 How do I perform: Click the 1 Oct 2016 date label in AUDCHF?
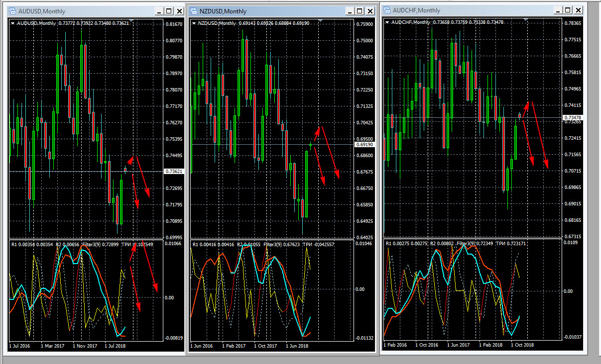[427, 345]
